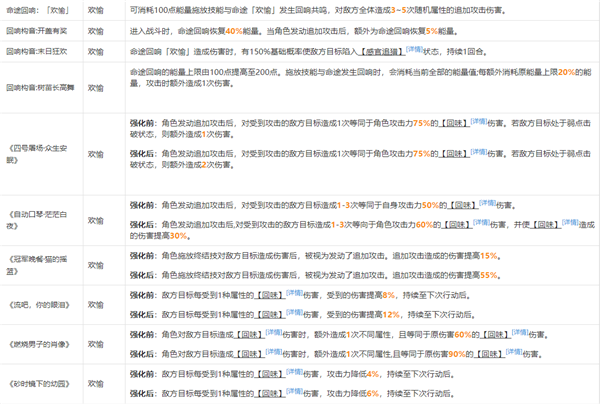Click the 《四号幕场·众生安眠》 entry name

(37, 154)
